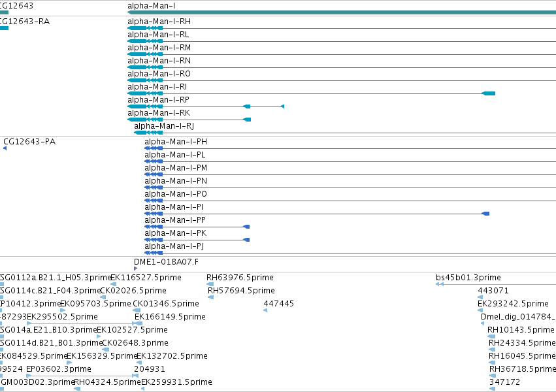The height and width of the screenshot is (392, 556).
Task: Select transcript alpha-Man-I-RP label
Action: point(158,101)
